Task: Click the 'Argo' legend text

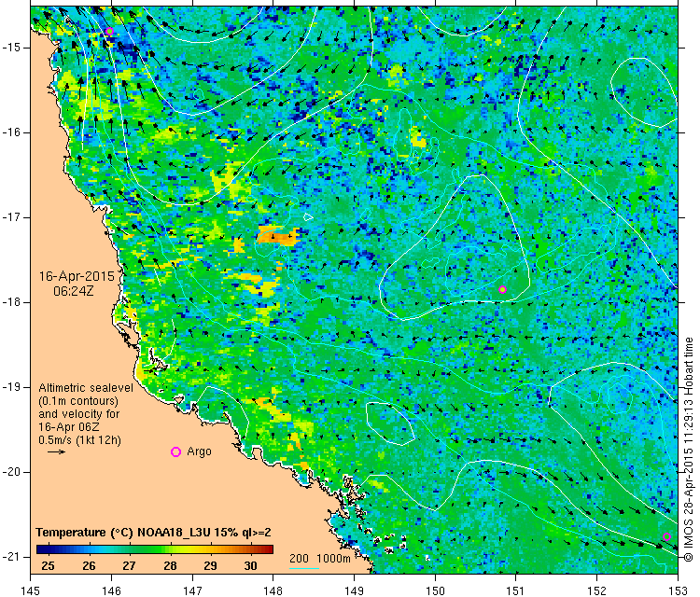Action: [199, 451]
